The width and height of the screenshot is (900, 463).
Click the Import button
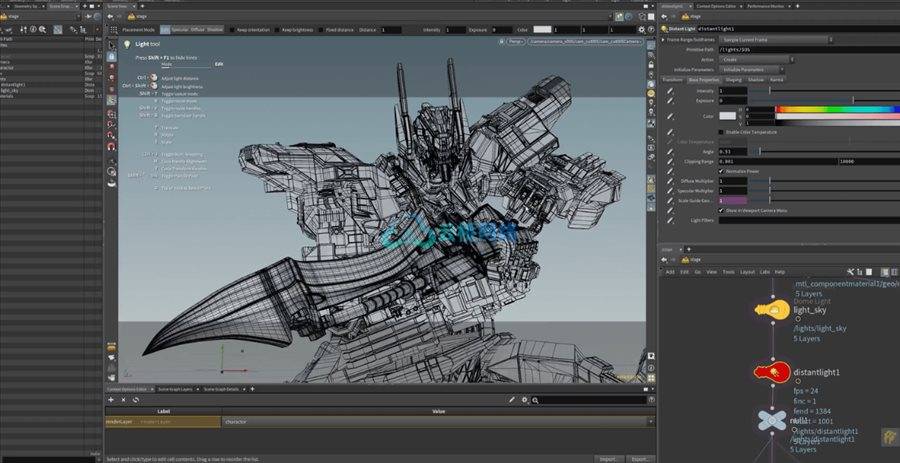[x=608, y=458]
